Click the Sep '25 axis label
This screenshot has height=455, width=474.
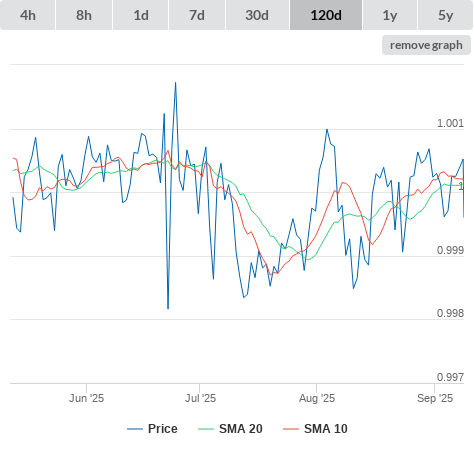click(435, 398)
